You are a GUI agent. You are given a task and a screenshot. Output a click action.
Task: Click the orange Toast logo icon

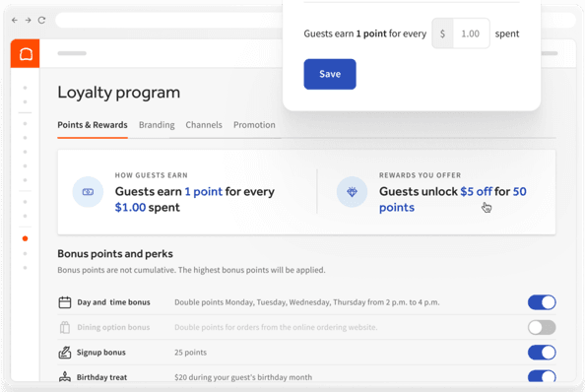pos(25,54)
